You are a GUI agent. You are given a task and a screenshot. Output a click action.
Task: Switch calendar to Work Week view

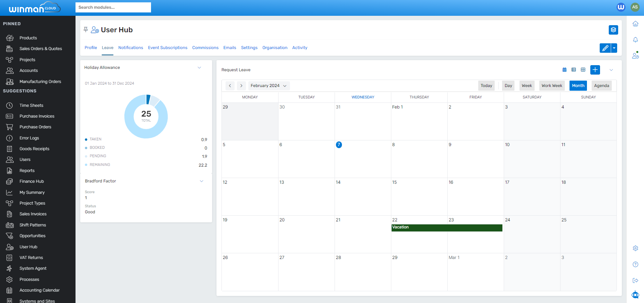tap(552, 85)
